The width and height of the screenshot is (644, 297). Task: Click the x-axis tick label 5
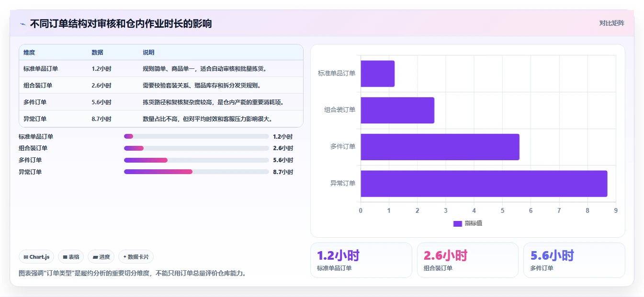point(502,210)
